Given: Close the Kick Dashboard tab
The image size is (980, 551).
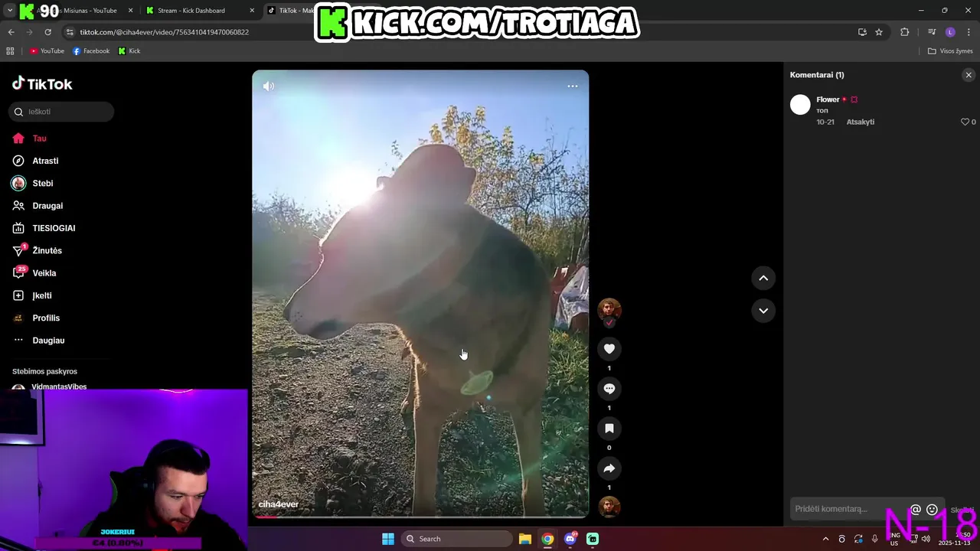Looking at the screenshot, I should point(253,11).
